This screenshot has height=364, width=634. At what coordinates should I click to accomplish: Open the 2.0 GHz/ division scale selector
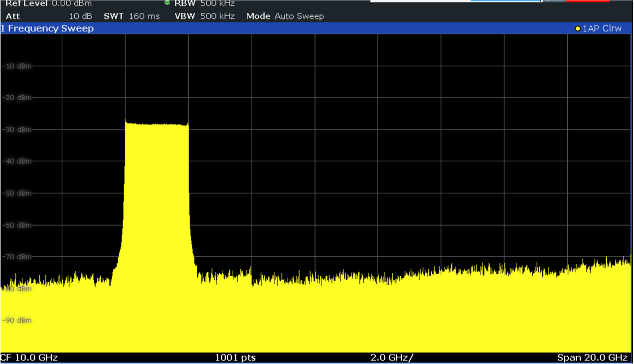pos(392,357)
